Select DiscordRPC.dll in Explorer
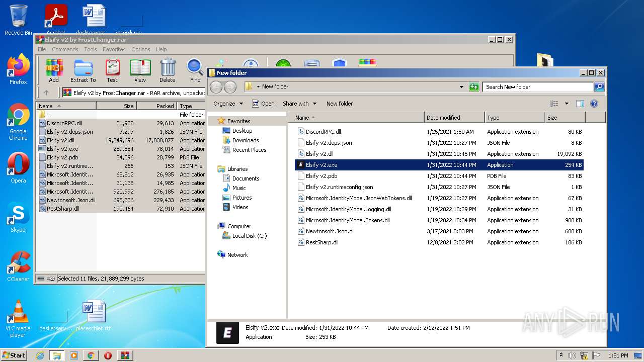 tap(439, 132)
